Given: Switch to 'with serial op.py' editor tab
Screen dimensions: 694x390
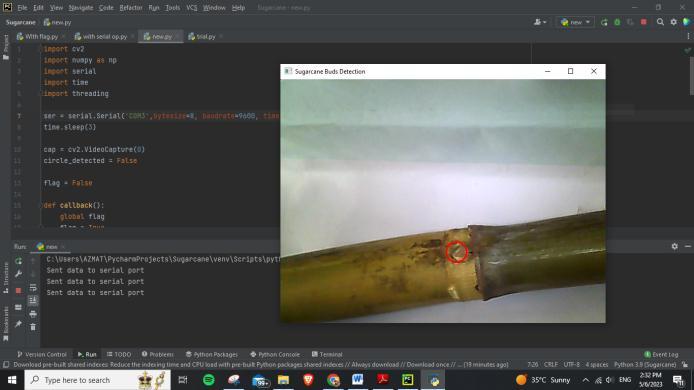Looking at the screenshot, I should [104, 36].
